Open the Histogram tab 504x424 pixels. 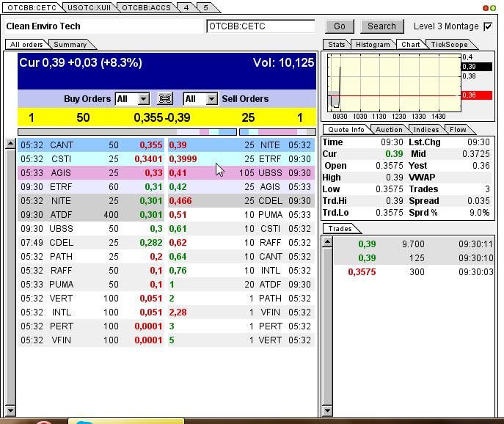point(373,44)
